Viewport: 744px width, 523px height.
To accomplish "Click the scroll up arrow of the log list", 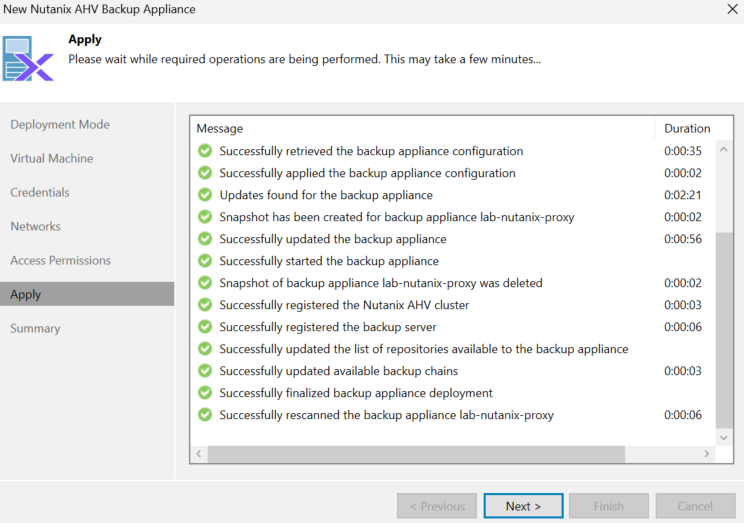I will [x=724, y=149].
